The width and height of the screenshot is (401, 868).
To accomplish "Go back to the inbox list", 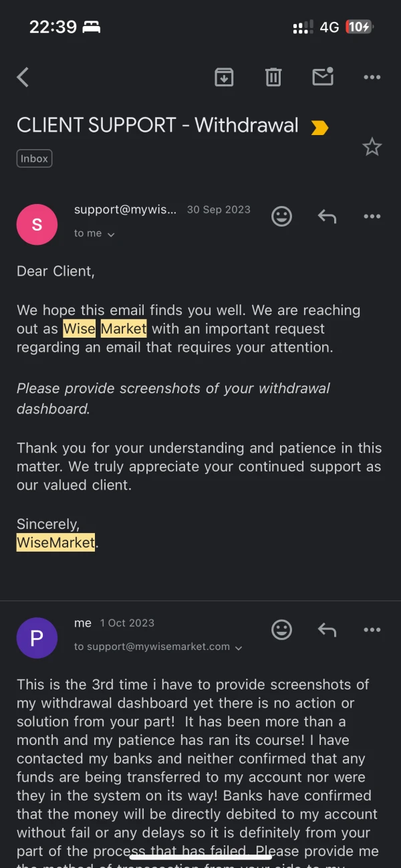I will pyautogui.click(x=23, y=78).
